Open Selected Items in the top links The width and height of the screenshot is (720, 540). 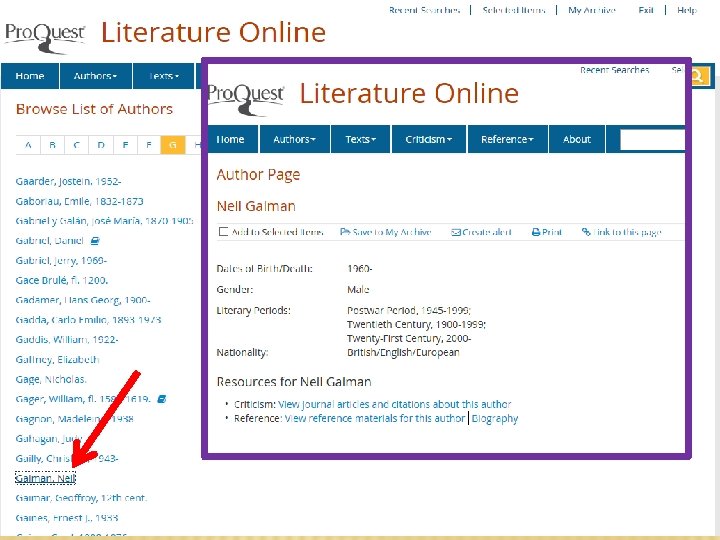514,10
